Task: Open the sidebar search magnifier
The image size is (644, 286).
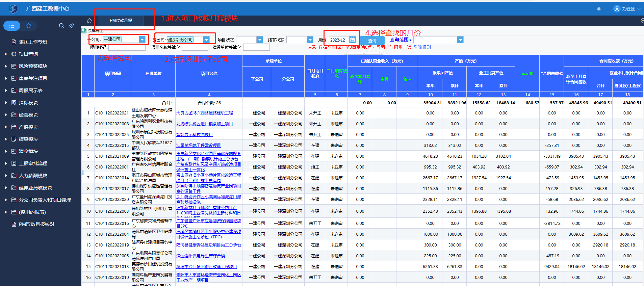Action: (61, 26)
